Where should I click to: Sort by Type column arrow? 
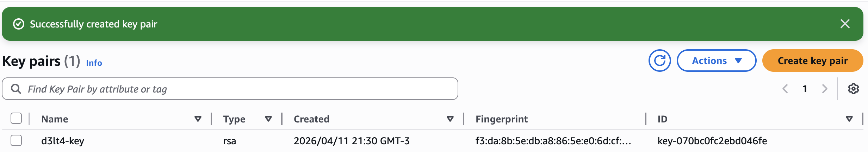[268, 119]
